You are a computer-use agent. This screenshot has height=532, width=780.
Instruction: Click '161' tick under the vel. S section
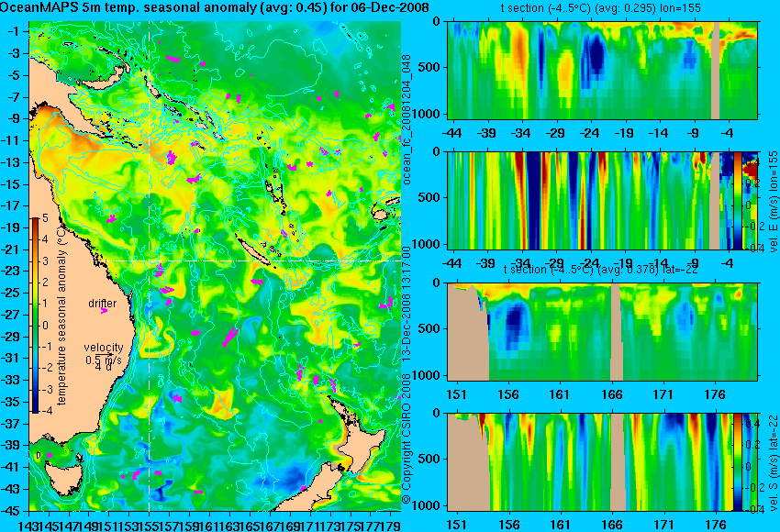(561, 525)
